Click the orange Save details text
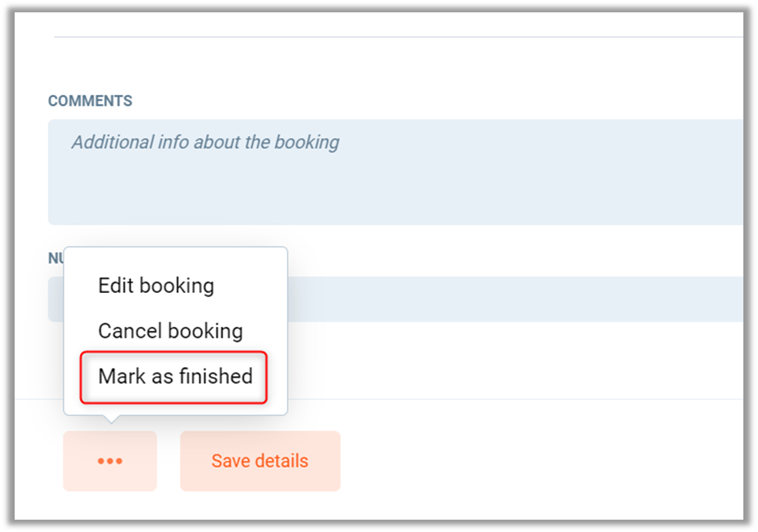This screenshot has width=758, height=532. [x=260, y=461]
